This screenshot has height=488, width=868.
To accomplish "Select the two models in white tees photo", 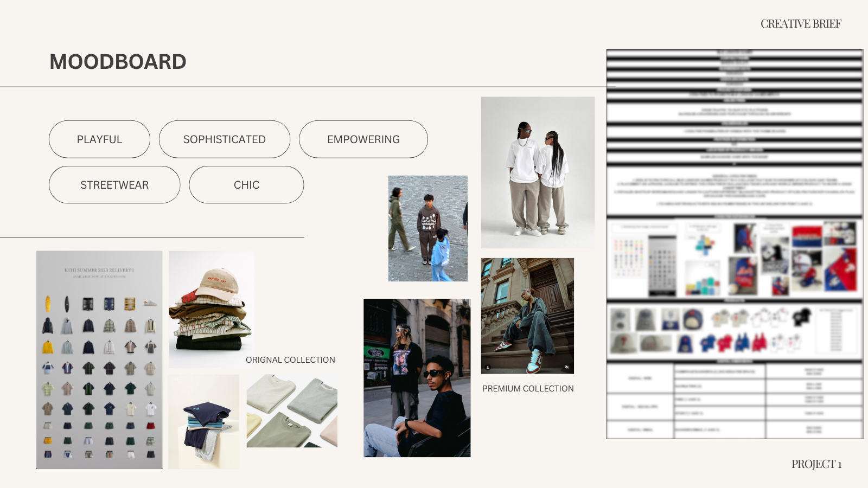I will [538, 172].
